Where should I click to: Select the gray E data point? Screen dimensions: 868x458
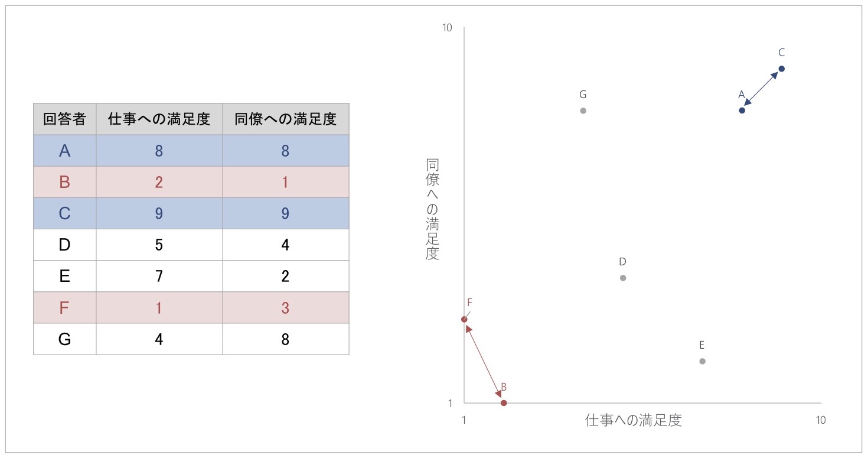coord(702,361)
